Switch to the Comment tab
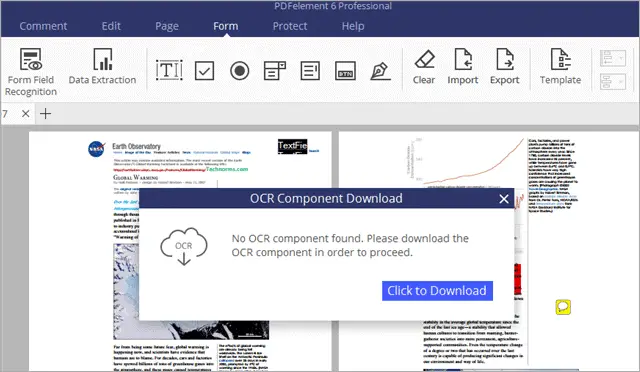The width and height of the screenshot is (640, 372). [x=43, y=26]
